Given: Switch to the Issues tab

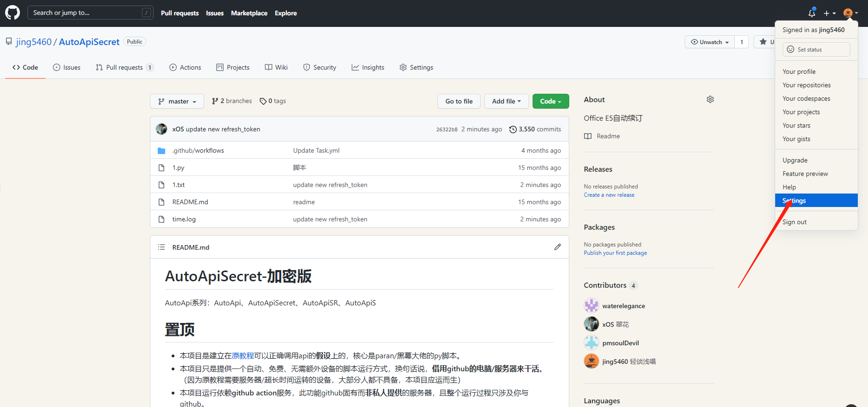Looking at the screenshot, I should [x=67, y=67].
